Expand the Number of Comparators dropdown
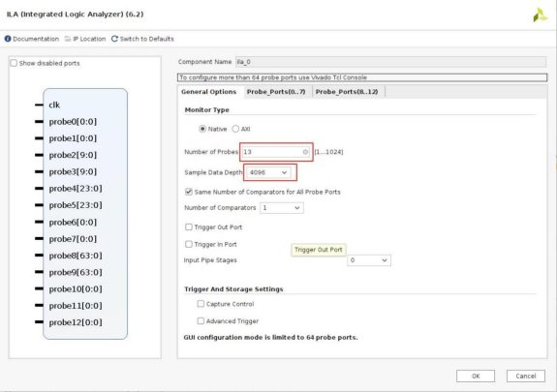557x392 pixels. [x=281, y=208]
